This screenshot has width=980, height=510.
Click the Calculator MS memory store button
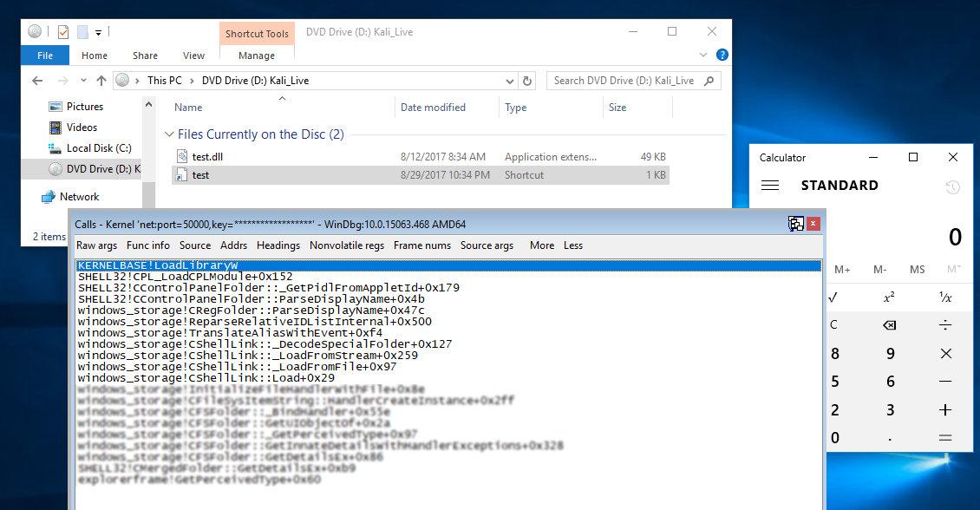pos(917,270)
